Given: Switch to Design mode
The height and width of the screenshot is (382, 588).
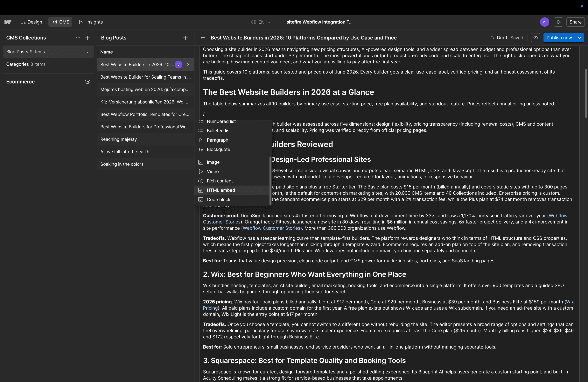Looking at the screenshot, I should point(31,22).
